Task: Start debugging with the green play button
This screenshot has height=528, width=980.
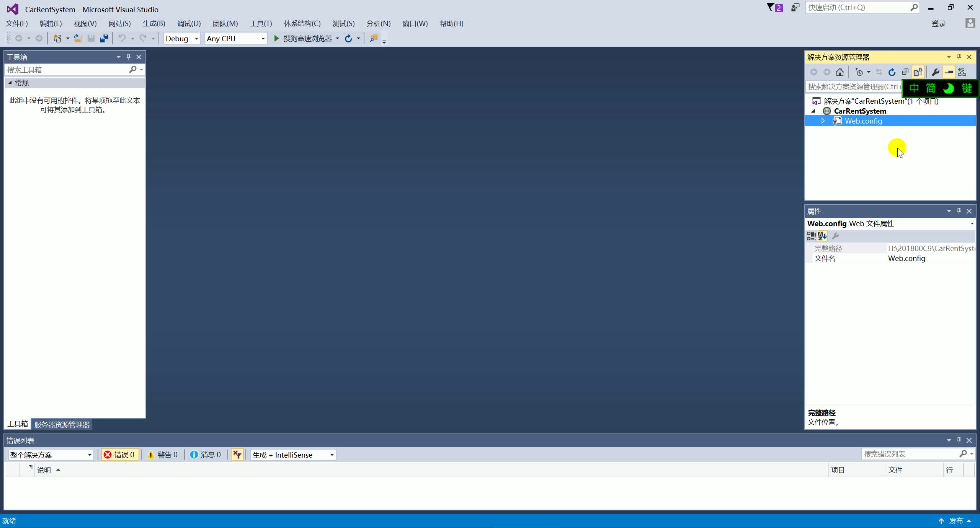Action: tap(276, 38)
